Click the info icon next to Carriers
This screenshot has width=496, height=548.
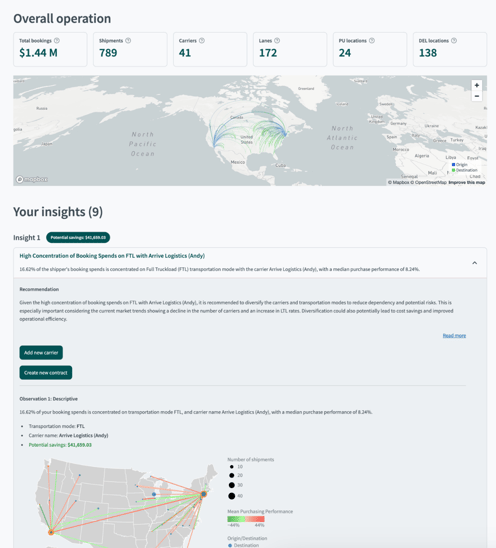pos(202,41)
